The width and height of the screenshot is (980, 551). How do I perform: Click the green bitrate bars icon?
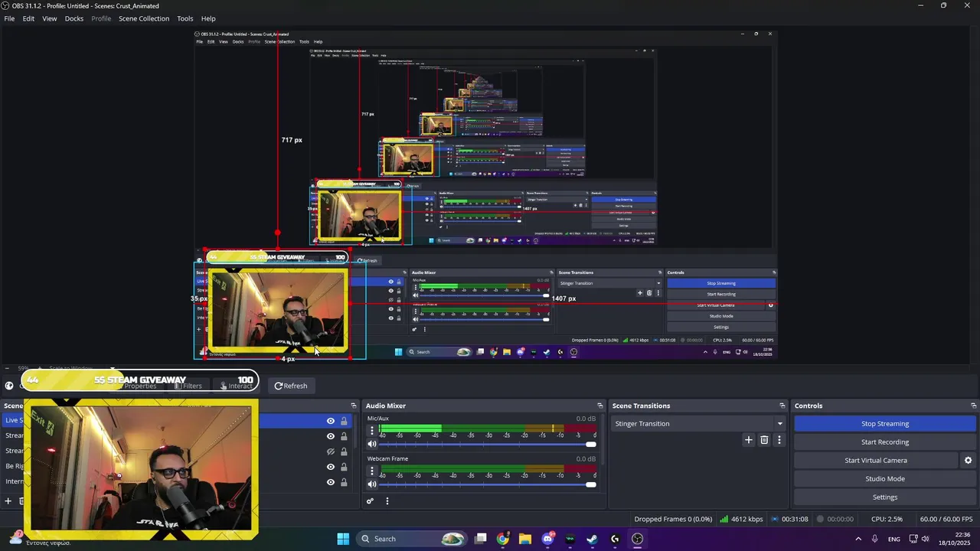click(x=724, y=520)
